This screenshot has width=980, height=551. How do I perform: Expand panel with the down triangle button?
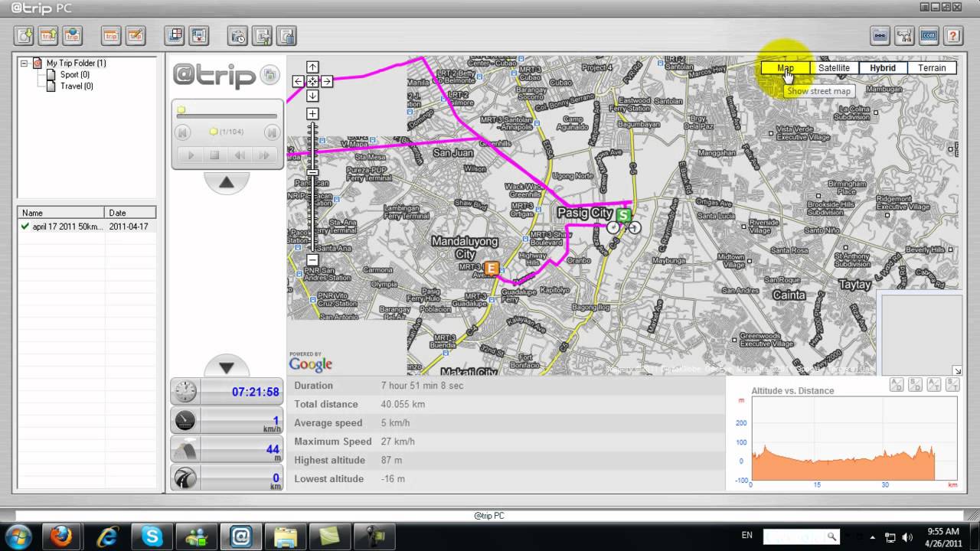[227, 365]
